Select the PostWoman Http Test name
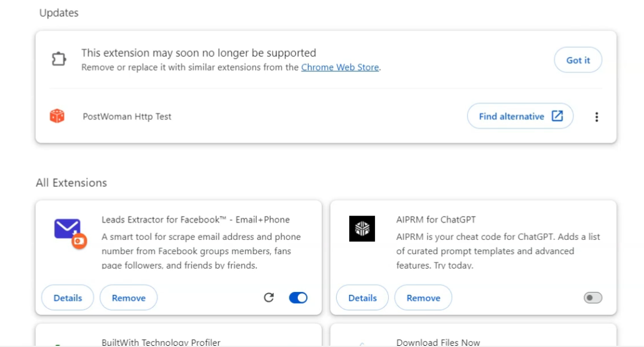 click(x=127, y=117)
